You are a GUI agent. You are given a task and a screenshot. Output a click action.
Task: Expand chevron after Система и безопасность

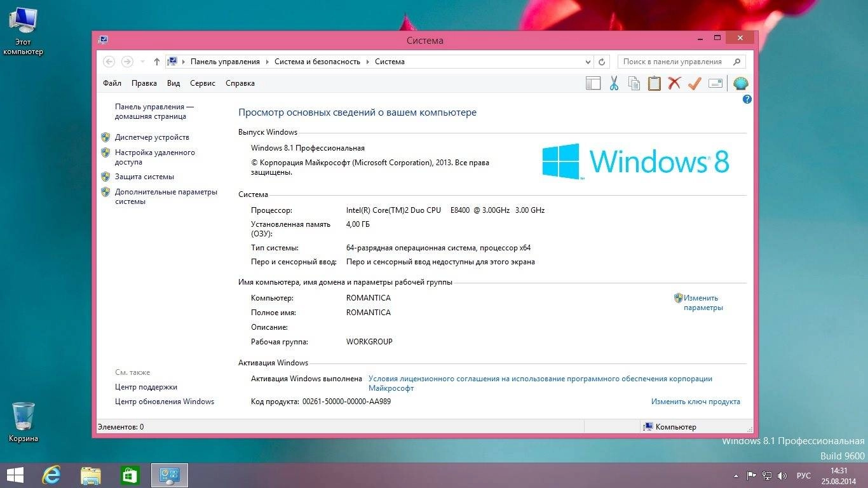point(368,62)
